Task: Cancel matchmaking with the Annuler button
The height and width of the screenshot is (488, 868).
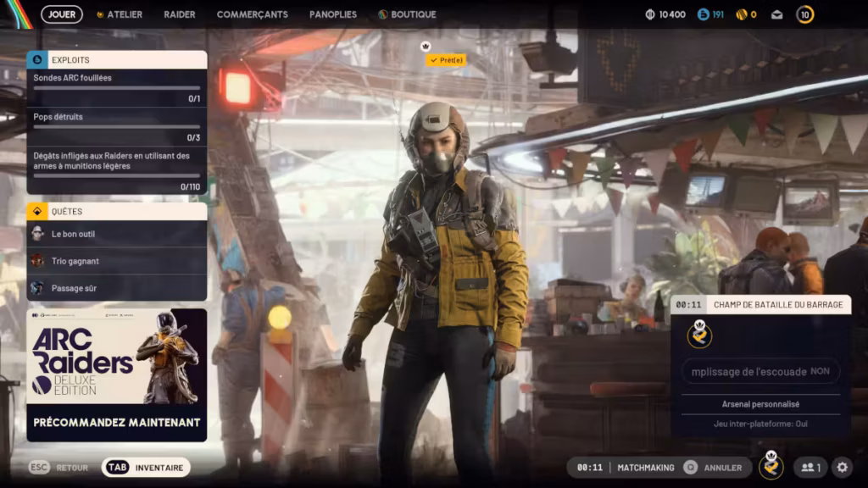Action: (715, 467)
